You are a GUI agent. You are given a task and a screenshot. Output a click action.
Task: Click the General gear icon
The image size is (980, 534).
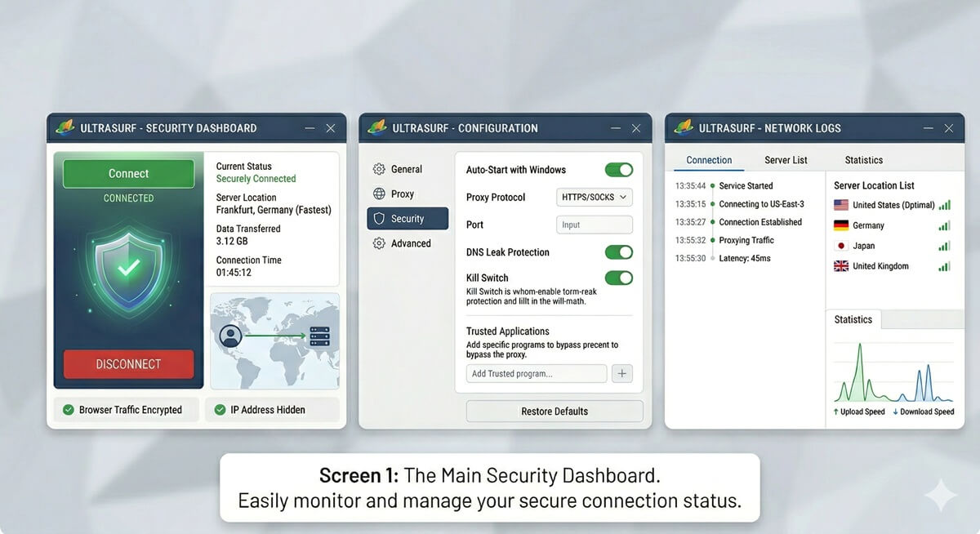pos(379,169)
